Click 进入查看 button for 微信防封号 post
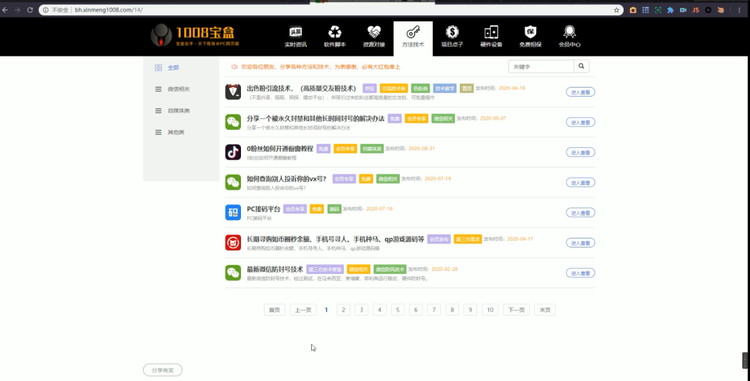 click(580, 272)
